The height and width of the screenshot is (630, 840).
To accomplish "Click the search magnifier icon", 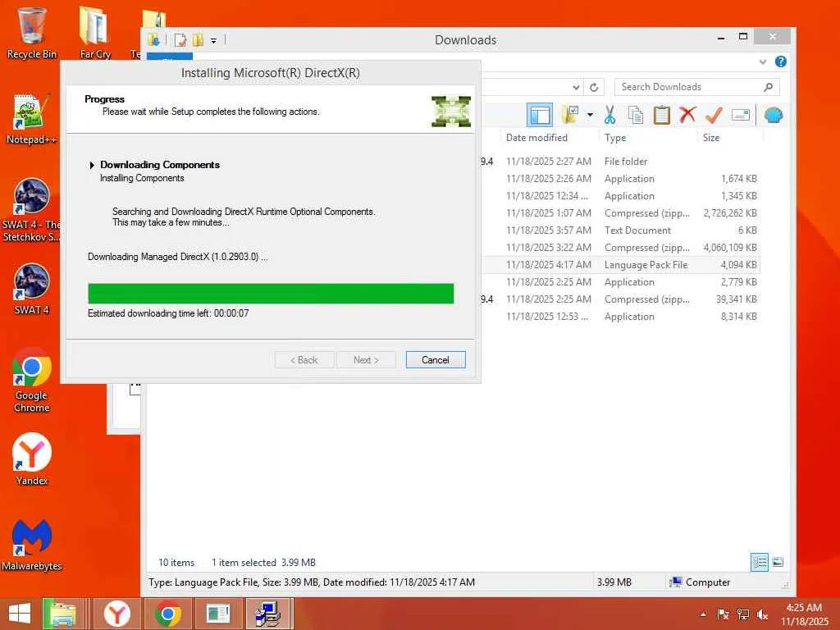I will tap(768, 87).
